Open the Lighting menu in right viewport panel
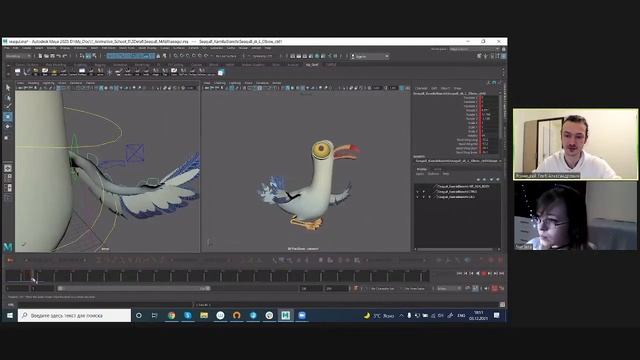The height and width of the screenshot is (360, 640). (x=235, y=83)
